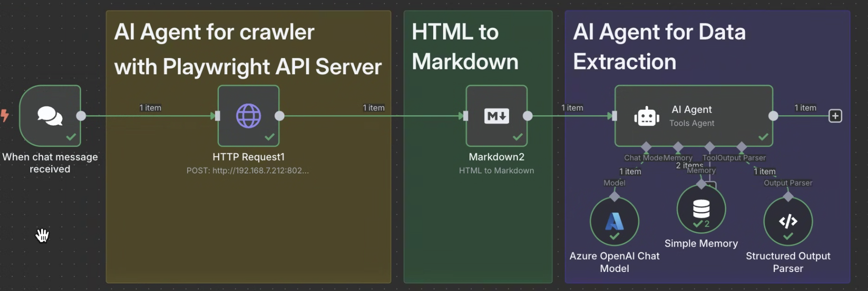The height and width of the screenshot is (291, 868).
Task: Click '1 item' label before AI Agent input
Action: click(572, 108)
